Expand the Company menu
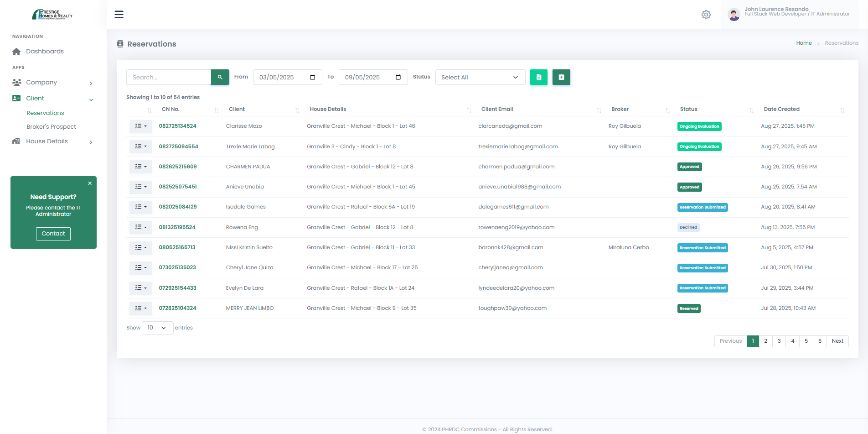The width and height of the screenshot is (868, 434). tap(53, 83)
